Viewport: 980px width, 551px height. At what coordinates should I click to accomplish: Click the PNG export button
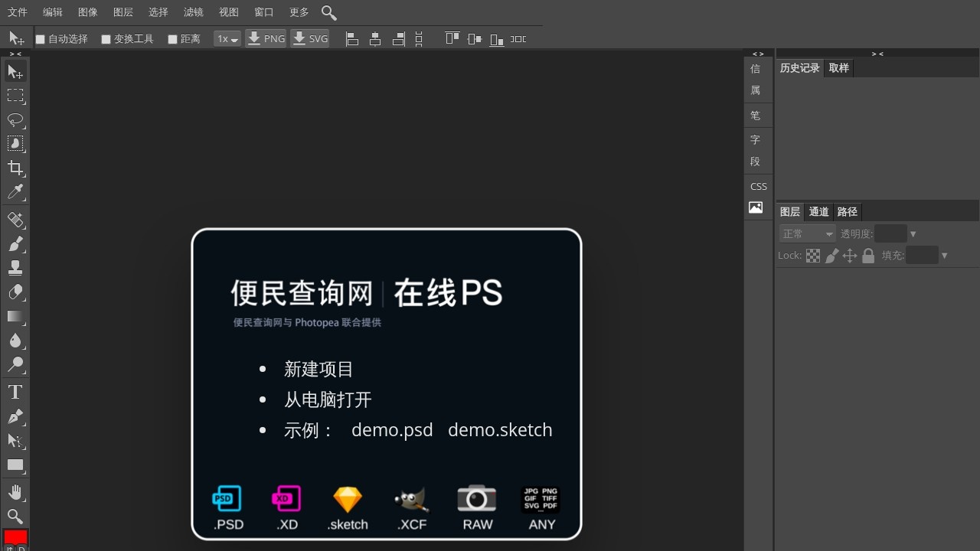pos(266,38)
